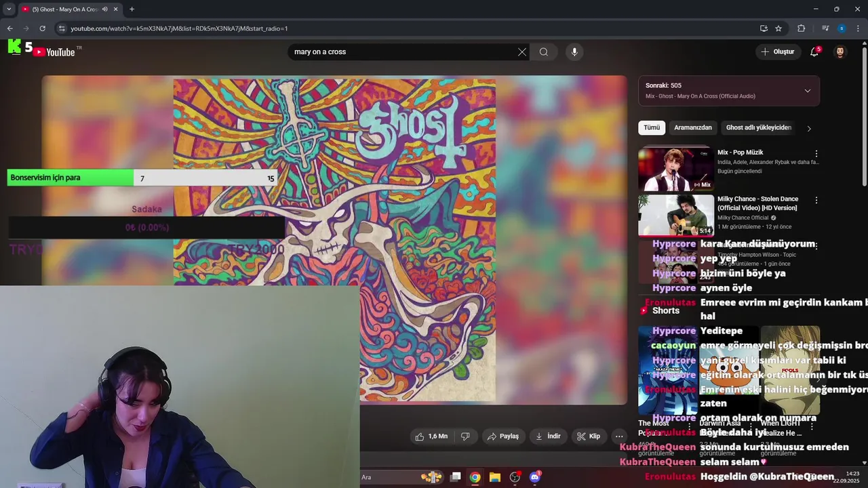The width and height of the screenshot is (868, 488).
Task: Clear the search query with the X
Action: click(x=522, y=52)
